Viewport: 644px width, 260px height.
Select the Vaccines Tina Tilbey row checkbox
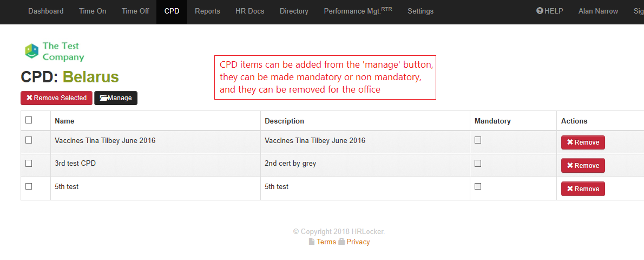pyautogui.click(x=29, y=140)
